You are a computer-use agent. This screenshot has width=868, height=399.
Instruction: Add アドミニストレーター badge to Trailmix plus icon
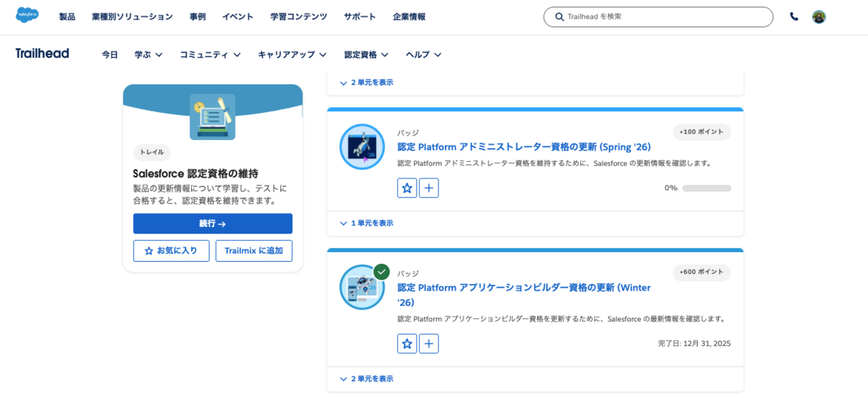tap(429, 188)
